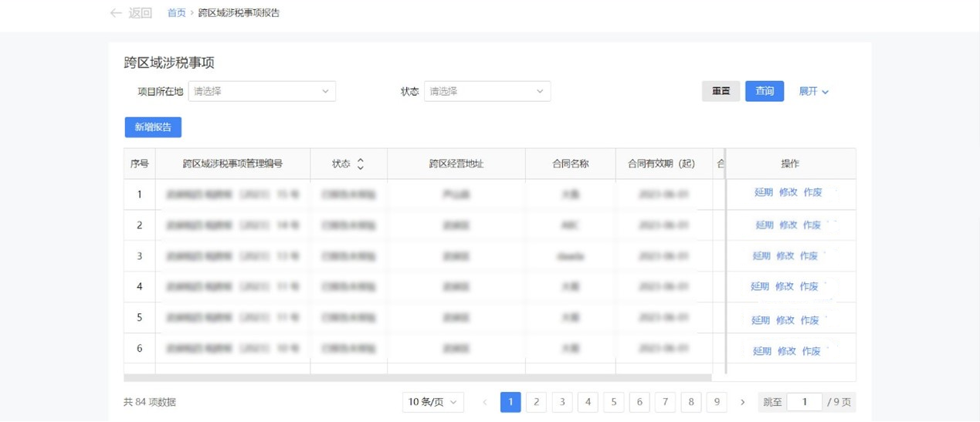This screenshot has width=980, height=422.
Task: Click the 新增报告 button
Action: click(153, 127)
